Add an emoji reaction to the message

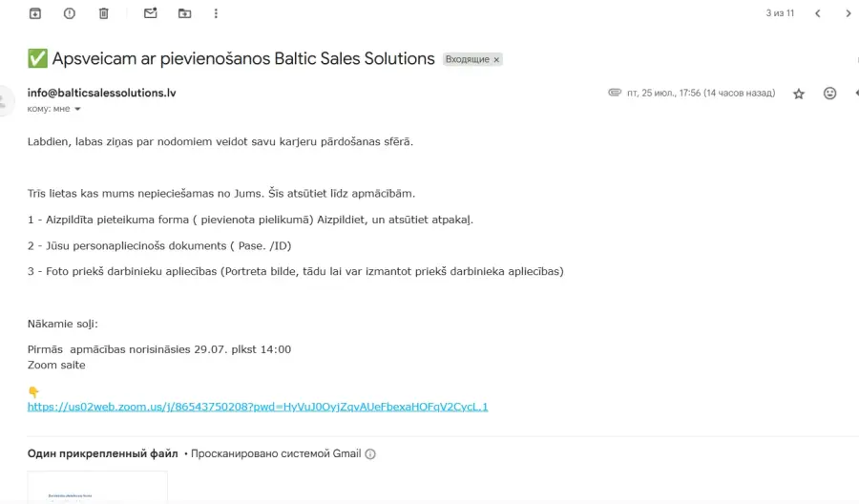[x=830, y=94]
